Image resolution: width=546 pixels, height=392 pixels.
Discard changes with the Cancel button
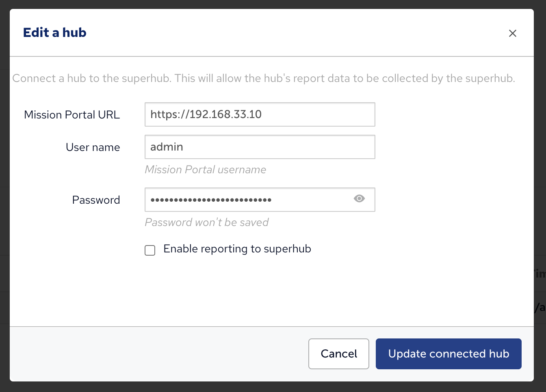(338, 353)
